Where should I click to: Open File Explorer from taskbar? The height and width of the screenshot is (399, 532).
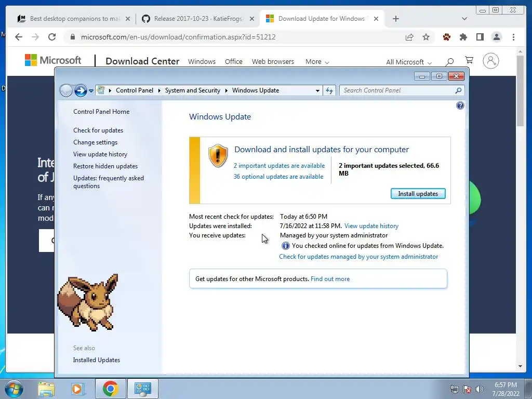pos(46,389)
